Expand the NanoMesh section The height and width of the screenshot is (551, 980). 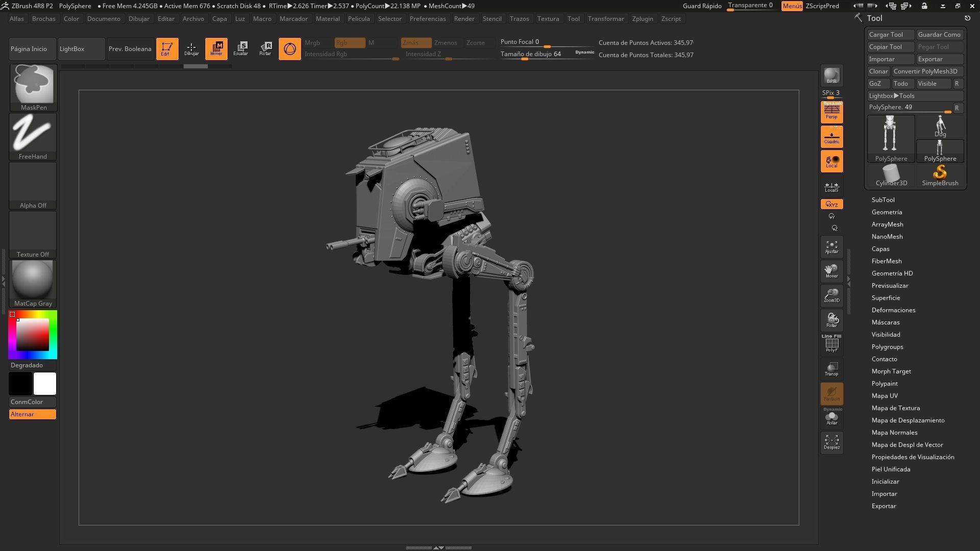click(887, 237)
